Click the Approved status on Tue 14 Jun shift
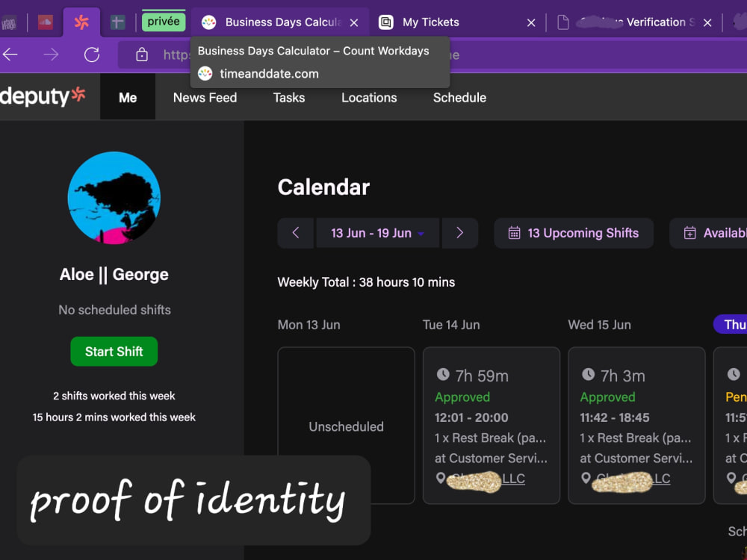 [462, 397]
